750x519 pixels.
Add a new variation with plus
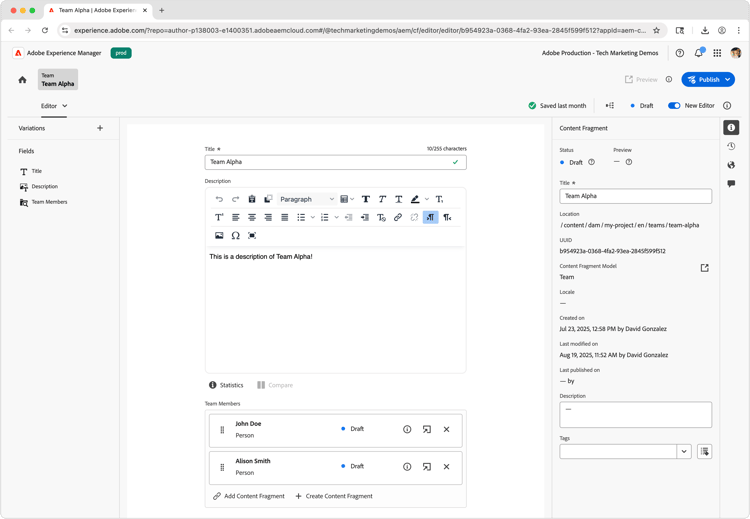100,128
